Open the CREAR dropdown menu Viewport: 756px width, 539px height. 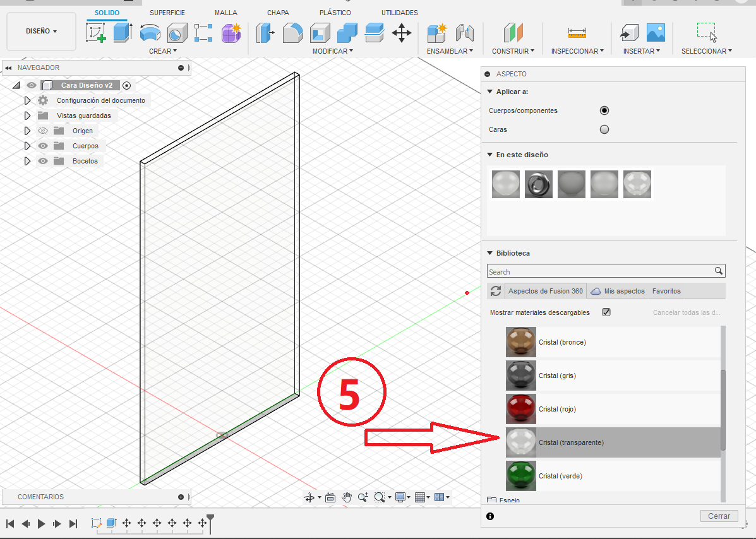coord(163,51)
